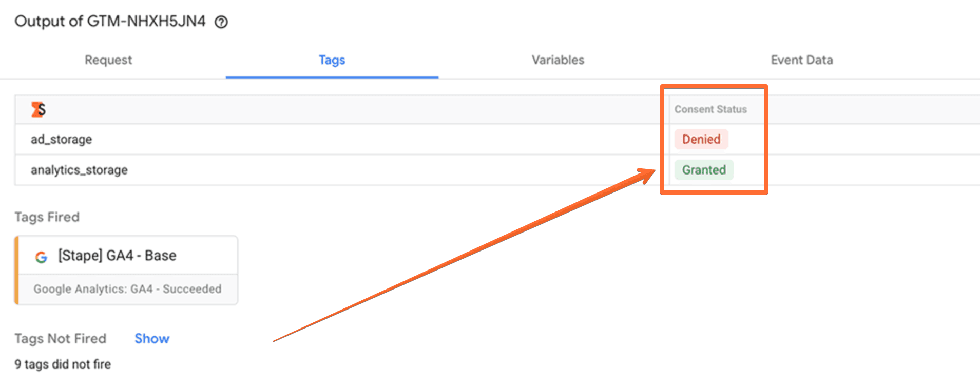Click the Tags Not Fired section heading
Viewport: 980px width, 386px height.
click(x=61, y=339)
